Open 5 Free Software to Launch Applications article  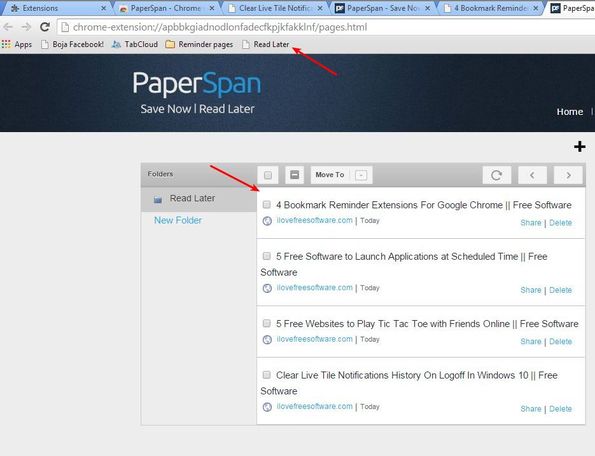tap(404, 264)
